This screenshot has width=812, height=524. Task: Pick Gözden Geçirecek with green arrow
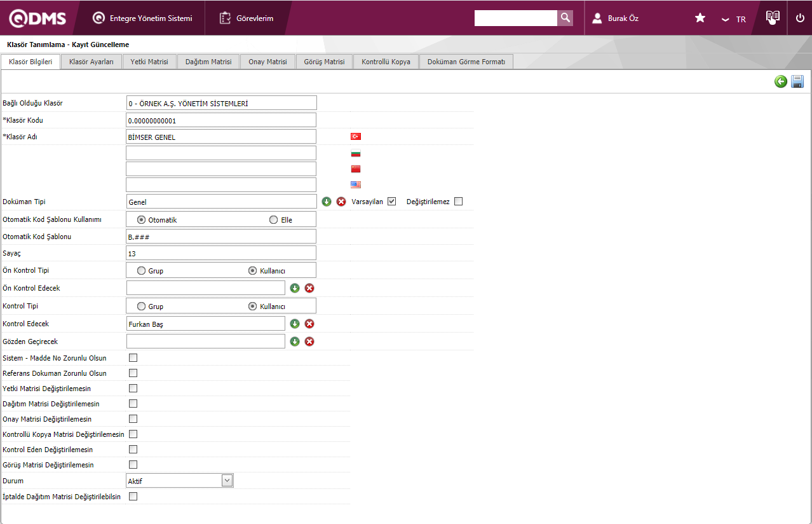point(295,341)
